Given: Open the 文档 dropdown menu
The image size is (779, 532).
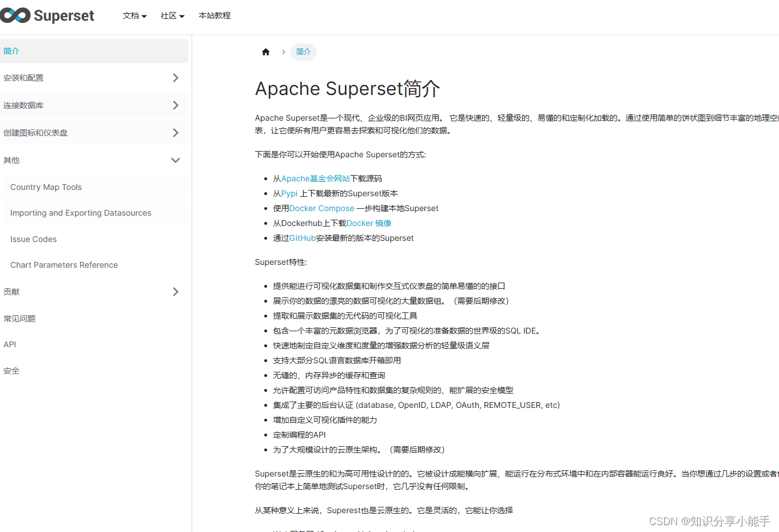Looking at the screenshot, I should 134,15.
